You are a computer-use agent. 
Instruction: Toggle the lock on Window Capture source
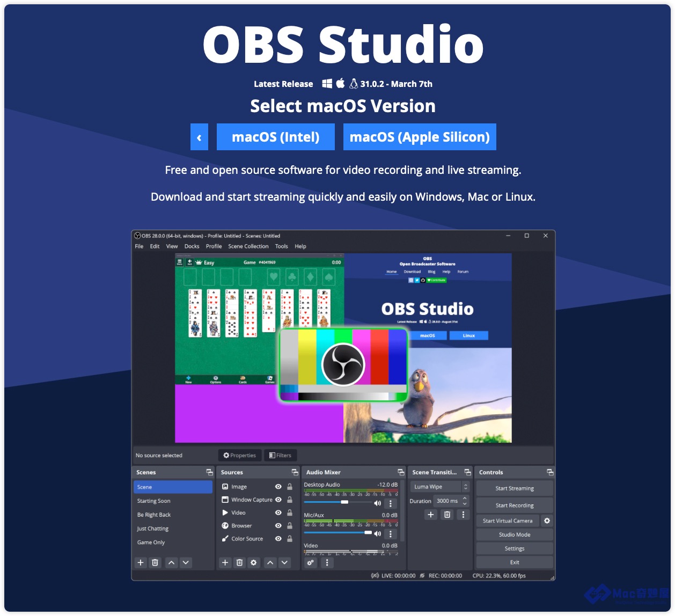[290, 500]
